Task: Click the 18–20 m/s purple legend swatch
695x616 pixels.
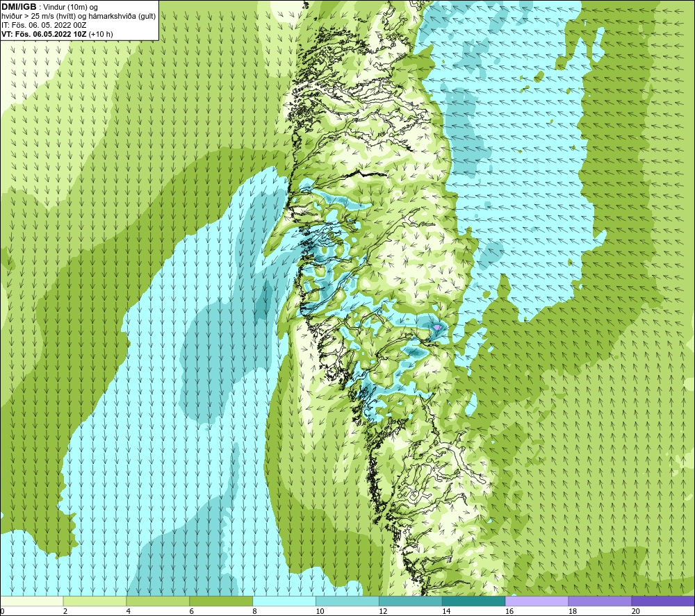Action: 600,601
